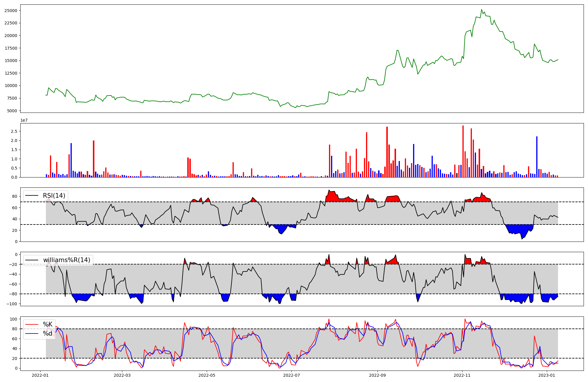Click the 2022-01 x-axis date label
The width and height of the screenshot is (588, 382).
pyautogui.click(x=40, y=375)
